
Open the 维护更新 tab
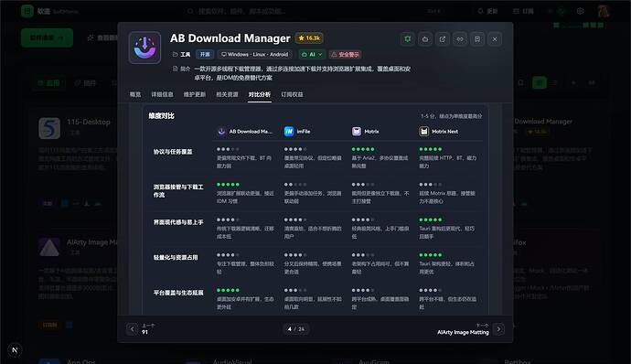pyautogui.click(x=195, y=94)
